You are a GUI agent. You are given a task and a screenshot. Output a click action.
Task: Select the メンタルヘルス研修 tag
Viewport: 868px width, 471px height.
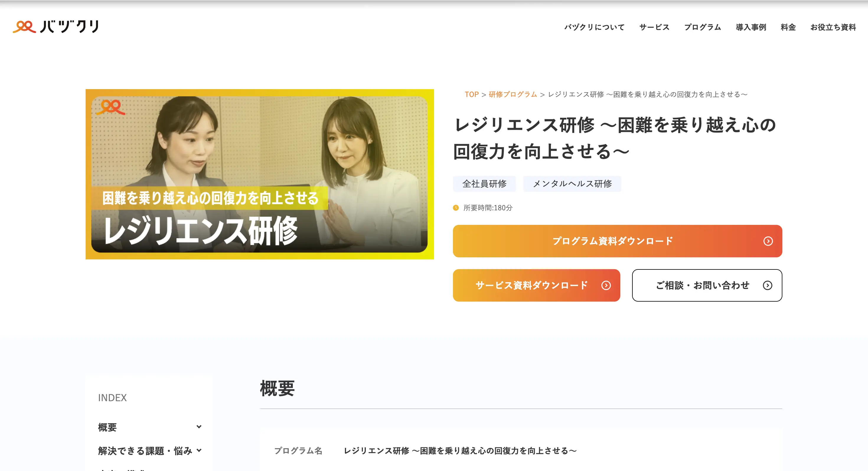tap(572, 184)
